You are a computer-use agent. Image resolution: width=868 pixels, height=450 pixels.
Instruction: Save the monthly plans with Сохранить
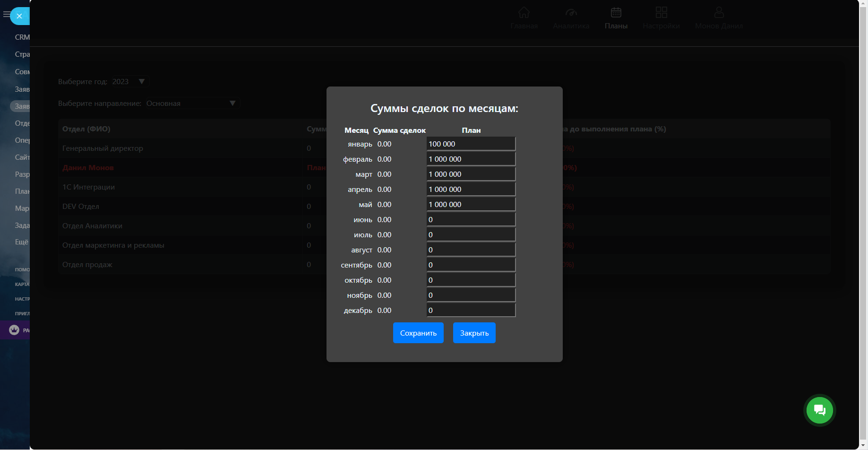tap(418, 333)
